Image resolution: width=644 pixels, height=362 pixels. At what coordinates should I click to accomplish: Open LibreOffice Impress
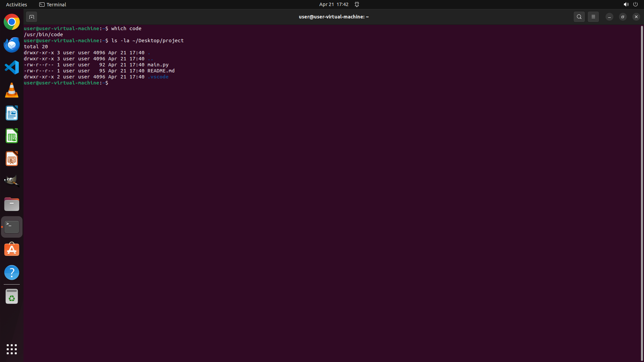[x=12, y=159]
